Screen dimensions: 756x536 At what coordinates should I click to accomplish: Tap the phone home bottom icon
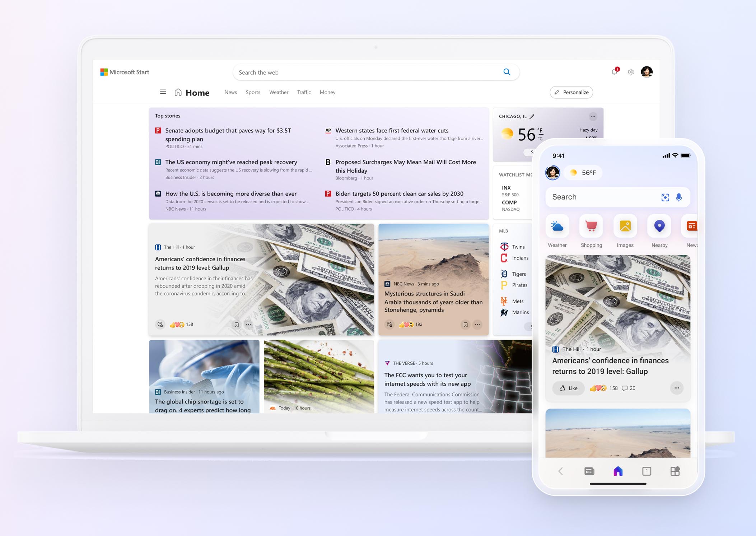pyautogui.click(x=618, y=471)
